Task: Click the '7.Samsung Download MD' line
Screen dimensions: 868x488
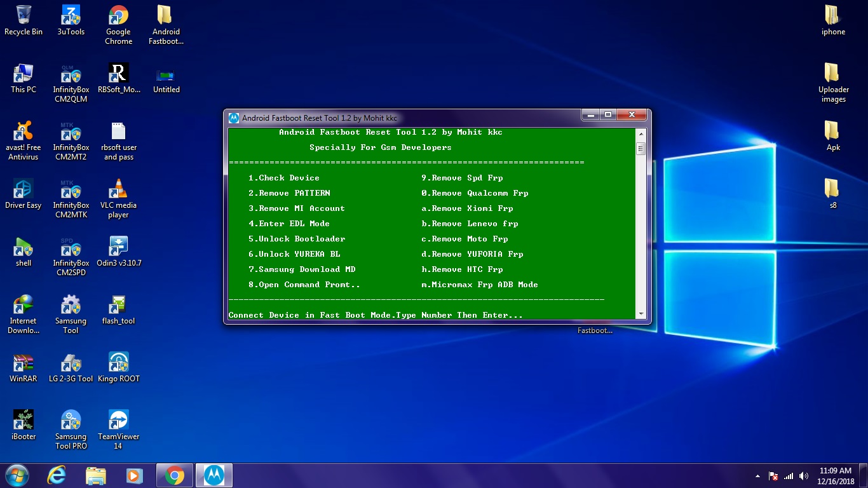Action: [x=302, y=269]
